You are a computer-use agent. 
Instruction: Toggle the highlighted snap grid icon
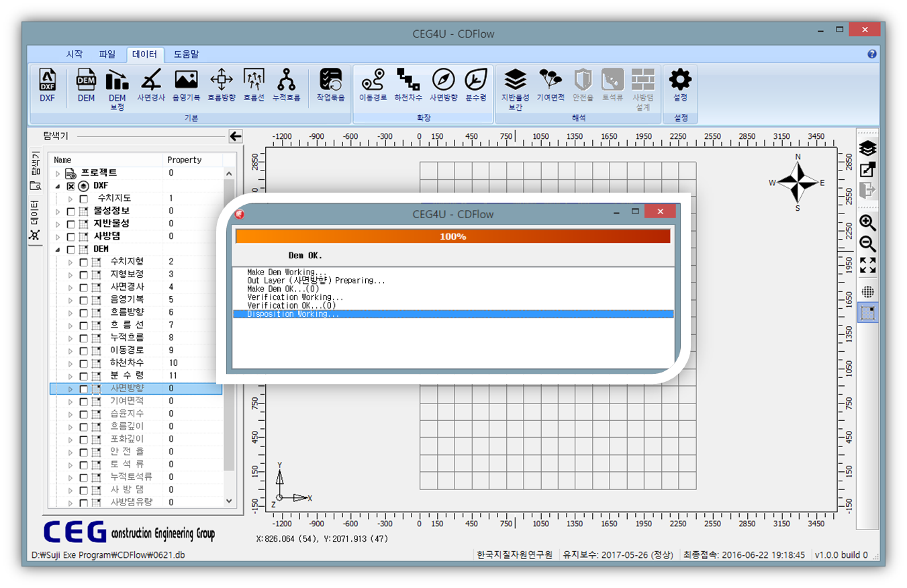pos(868,313)
